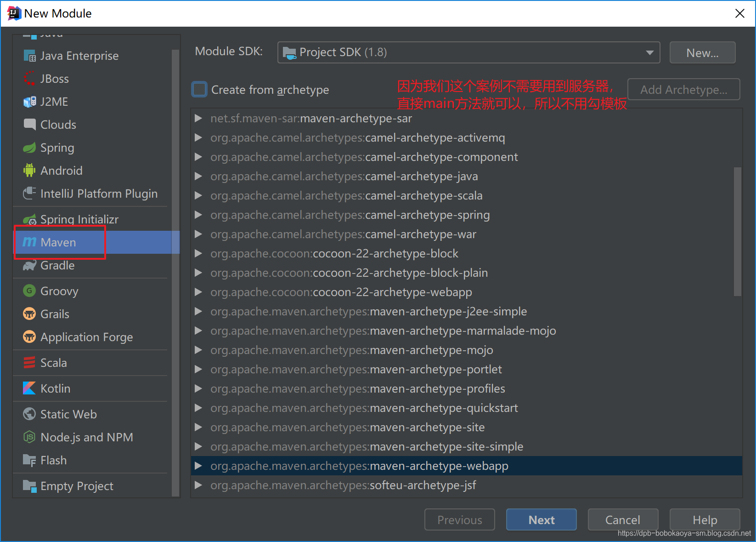Select maven-archetype-profiles row
The image size is (756, 542).
pyautogui.click(x=466, y=388)
